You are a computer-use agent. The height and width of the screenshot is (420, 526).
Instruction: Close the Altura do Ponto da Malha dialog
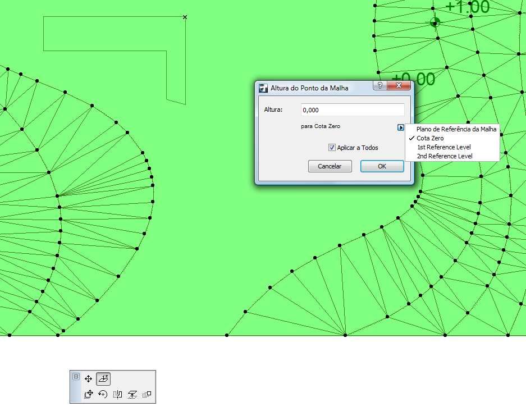point(399,85)
